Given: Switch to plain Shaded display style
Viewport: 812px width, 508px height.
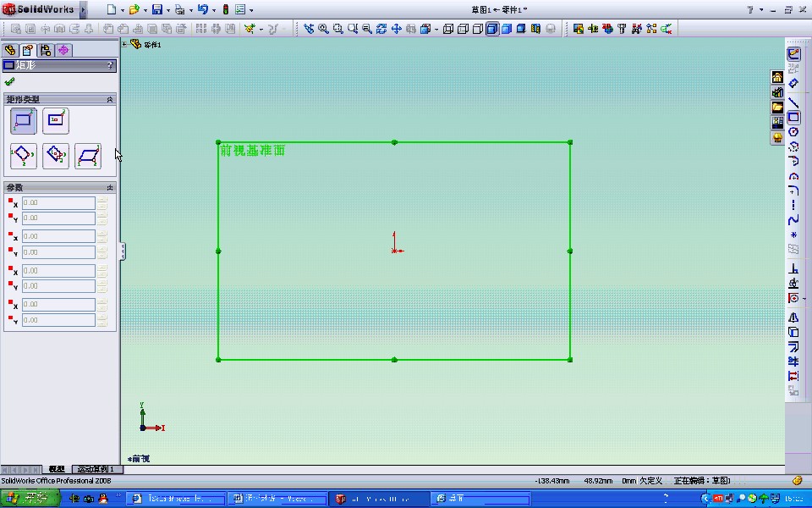Looking at the screenshot, I should click(507, 29).
